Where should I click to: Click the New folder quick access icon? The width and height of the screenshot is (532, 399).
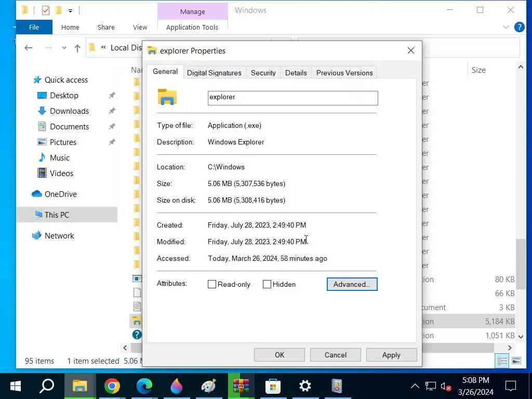(x=59, y=10)
